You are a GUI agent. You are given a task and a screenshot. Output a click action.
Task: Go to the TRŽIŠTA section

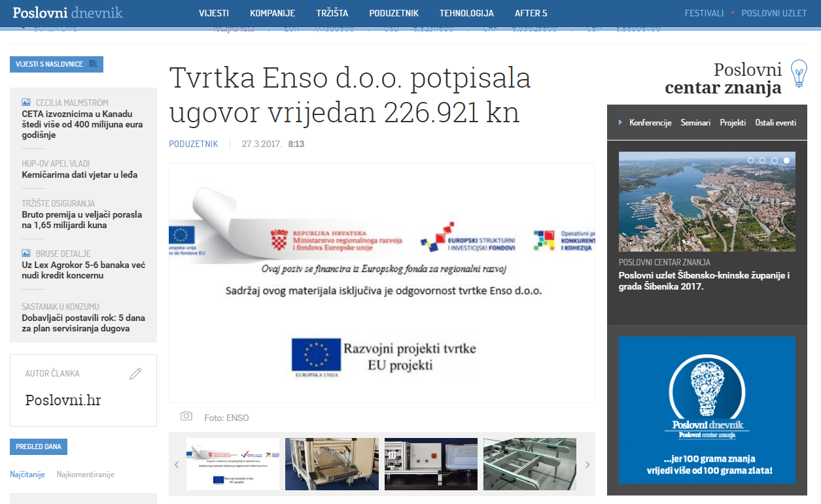332,13
